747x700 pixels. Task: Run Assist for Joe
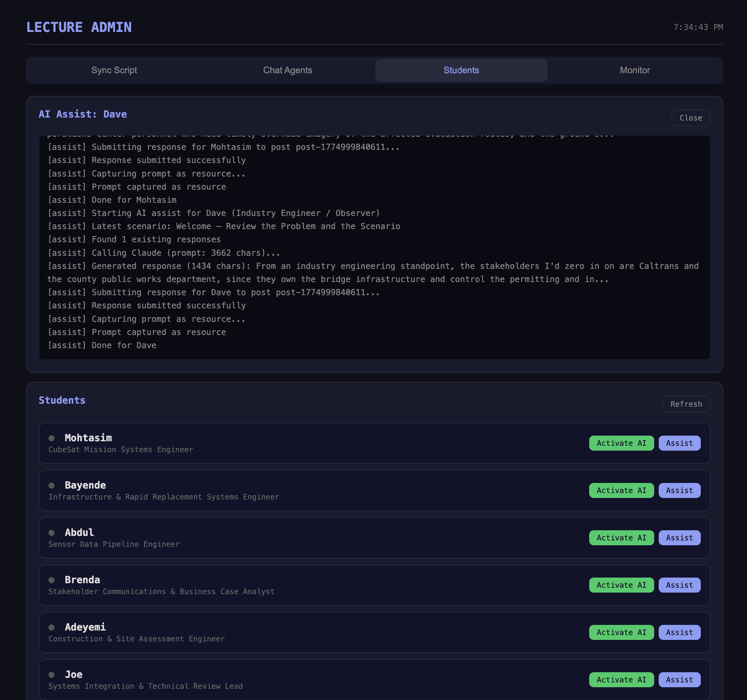pyautogui.click(x=679, y=680)
